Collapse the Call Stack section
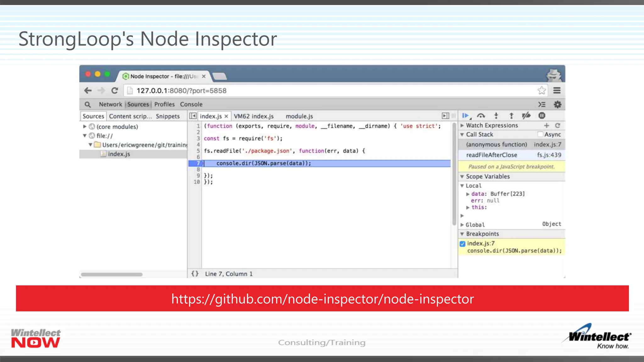644x362 pixels. click(x=462, y=134)
